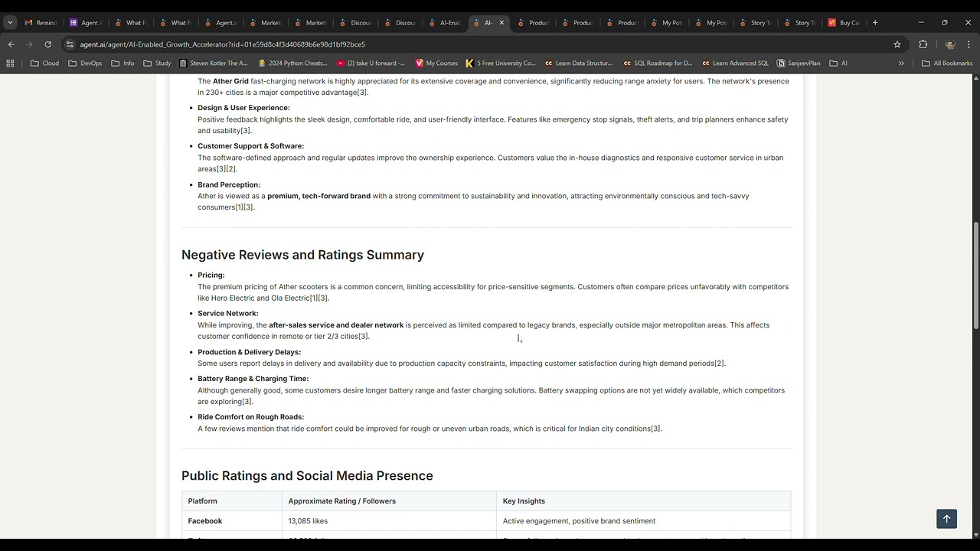Open the Chrome three-dot menu
Screen dimensions: 980x551
click(x=969, y=44)
